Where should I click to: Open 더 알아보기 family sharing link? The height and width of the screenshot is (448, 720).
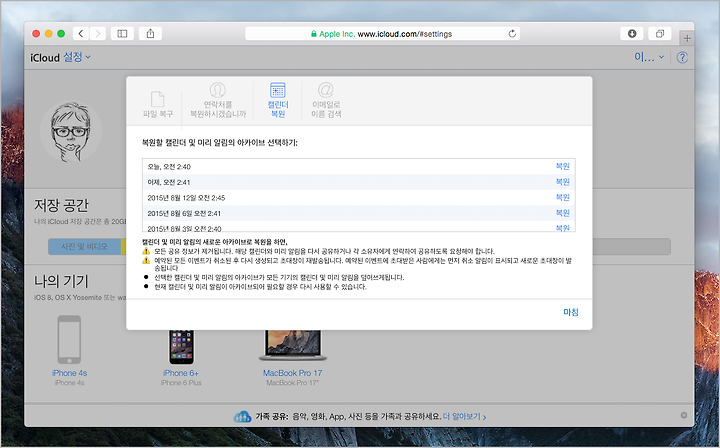pos(464,416)
